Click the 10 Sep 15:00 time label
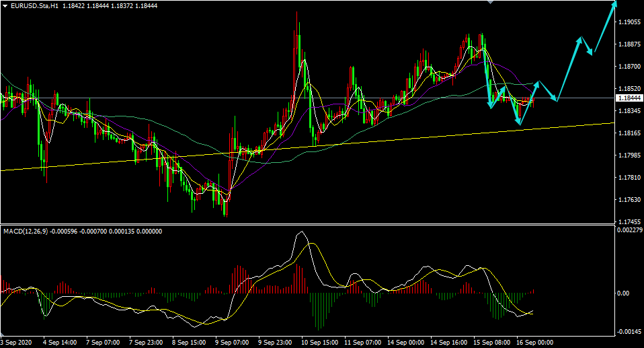 pyautogui.click(x=319, y=342)
